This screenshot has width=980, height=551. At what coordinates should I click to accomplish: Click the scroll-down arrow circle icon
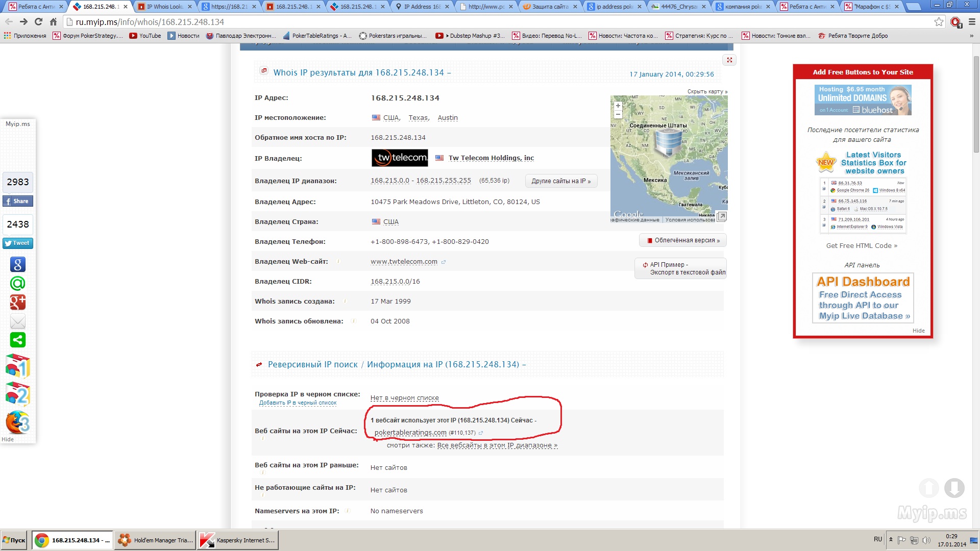click(954, 488)
